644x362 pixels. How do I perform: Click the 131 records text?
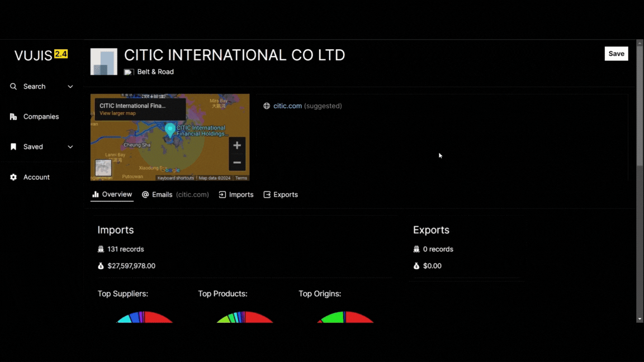pyautogui.click(x=126, y=249)
